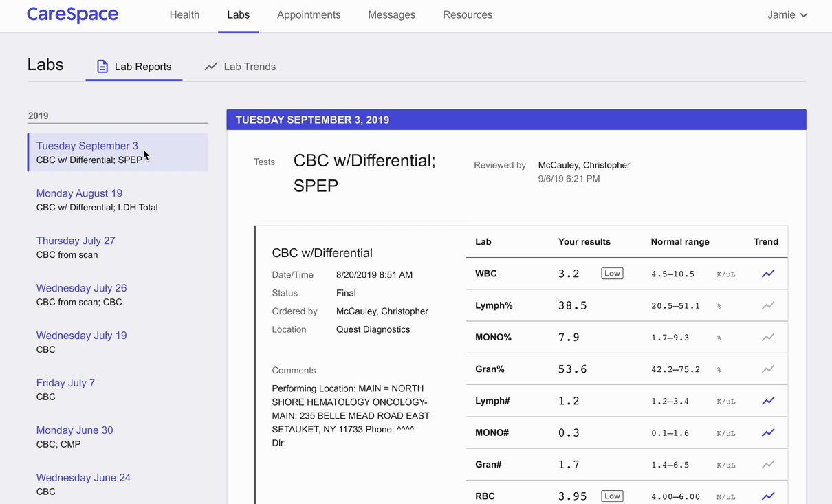Open the Monday August 19 lab report
This screenshot has width=832, height=504.
pos(79,193)
